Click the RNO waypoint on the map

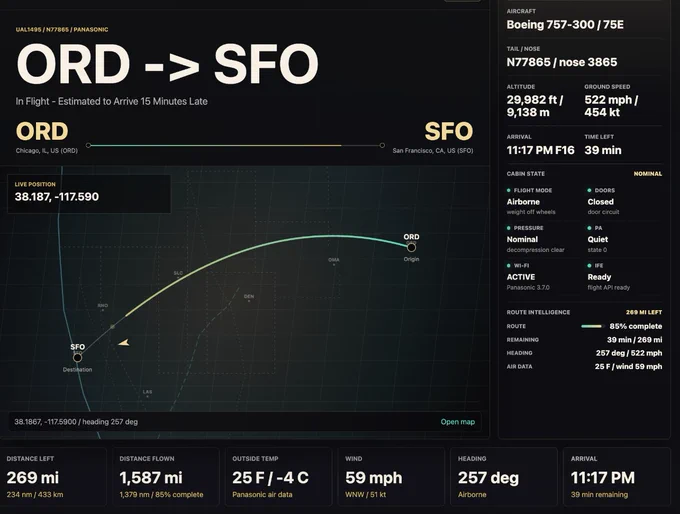[102, 306]
